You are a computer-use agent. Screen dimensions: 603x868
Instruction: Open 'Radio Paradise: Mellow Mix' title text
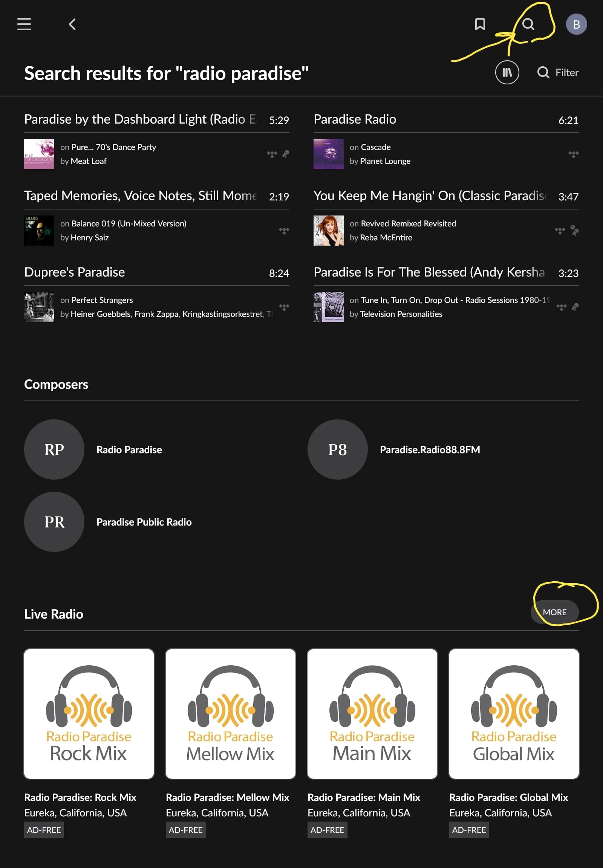coord(228,797)
